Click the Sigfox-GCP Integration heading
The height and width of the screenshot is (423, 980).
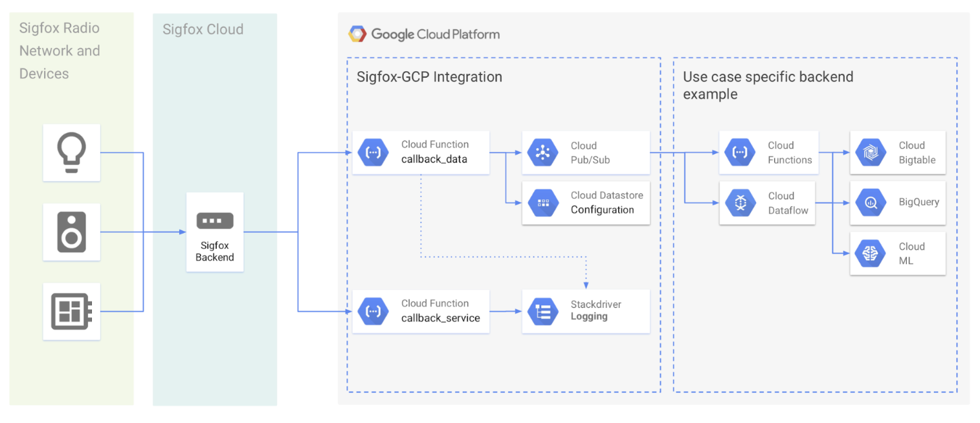tap(429, 76)
